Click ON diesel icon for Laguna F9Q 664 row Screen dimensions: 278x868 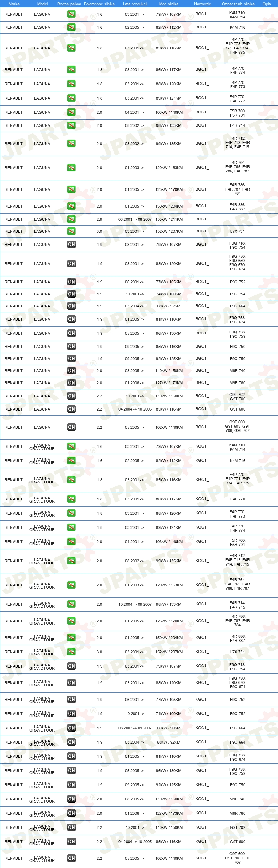[71, 306]
